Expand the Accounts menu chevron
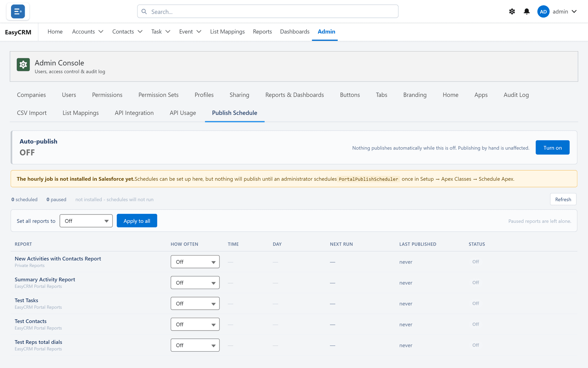The image size is (588, 368). pos(101,31)
